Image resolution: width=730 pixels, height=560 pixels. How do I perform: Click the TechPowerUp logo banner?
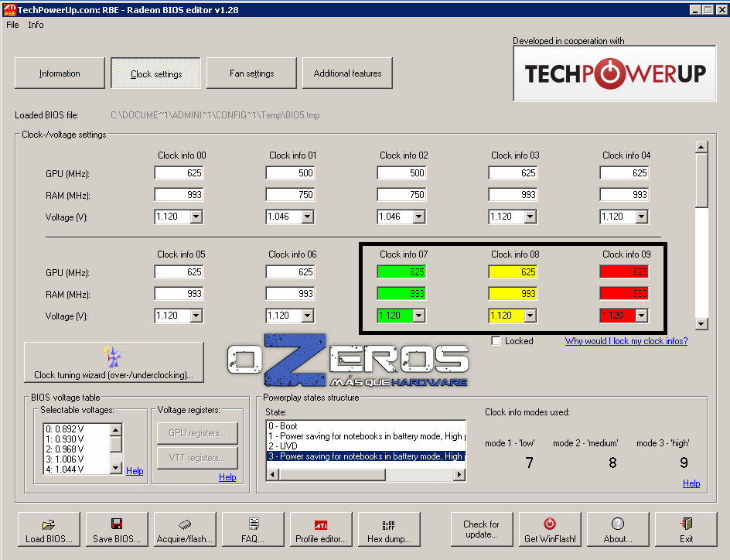click(x=615, y=73)
